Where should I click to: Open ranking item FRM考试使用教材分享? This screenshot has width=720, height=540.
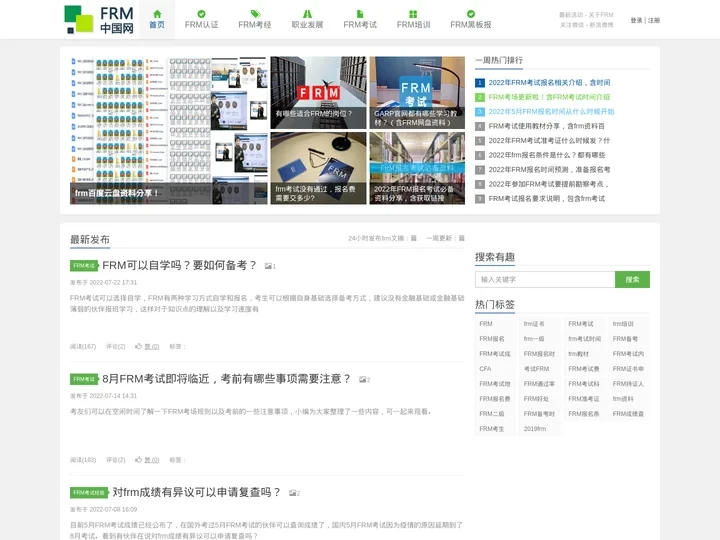coord(546,126)
